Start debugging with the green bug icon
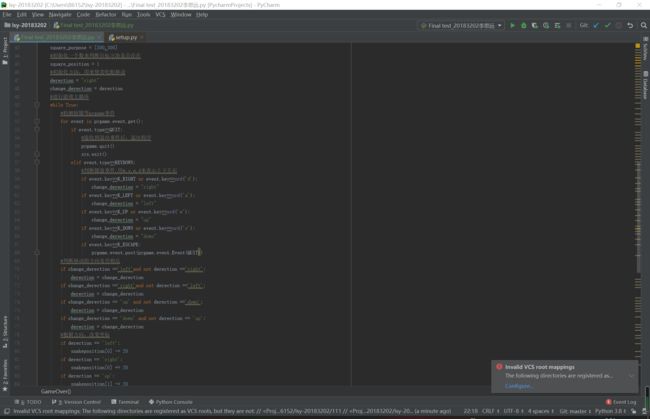This screenshot has width=650, height=419. (x=524, y=25)
